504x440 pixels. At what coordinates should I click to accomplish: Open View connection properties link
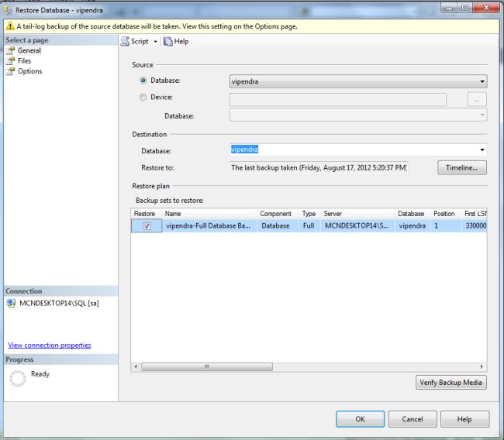coord(50,345)
